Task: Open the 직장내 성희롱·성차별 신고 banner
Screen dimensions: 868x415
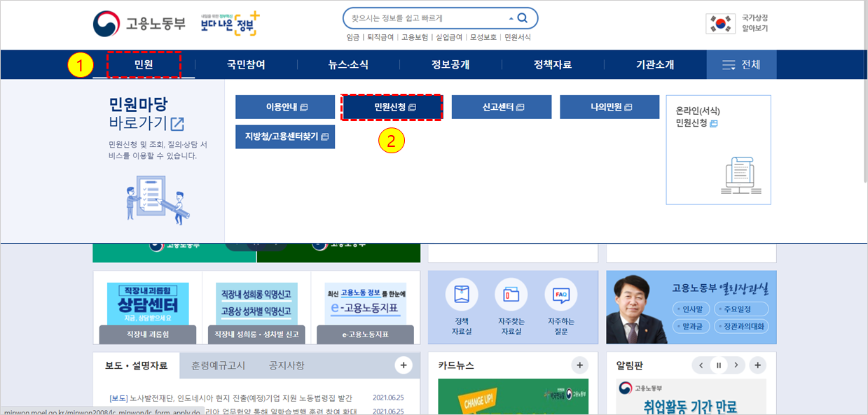Action: point(256,313)
